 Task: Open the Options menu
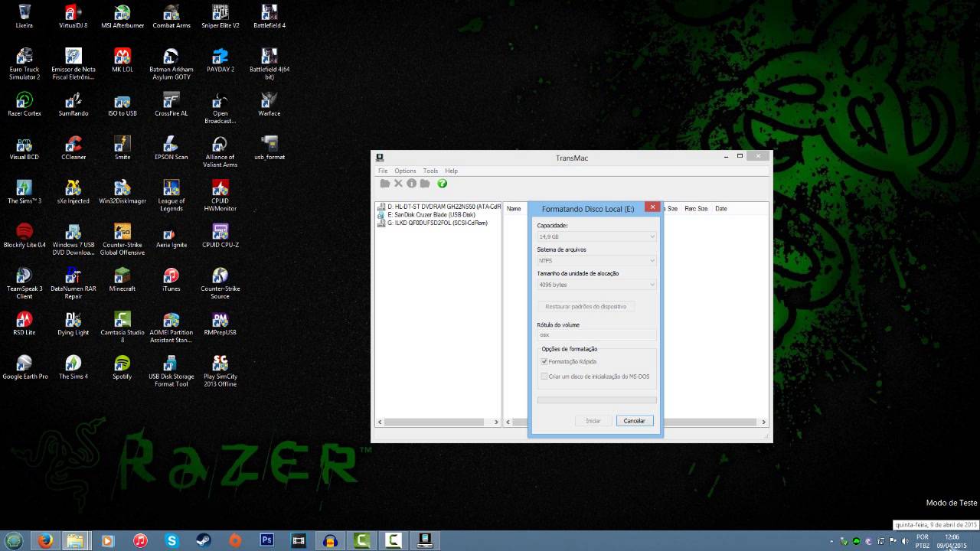coord(405,171)
